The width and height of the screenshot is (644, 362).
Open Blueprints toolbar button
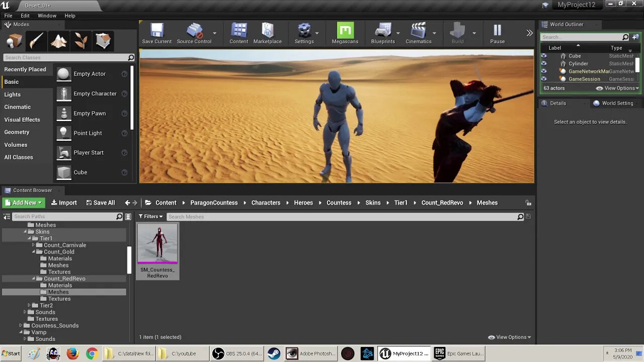point(383,34)
